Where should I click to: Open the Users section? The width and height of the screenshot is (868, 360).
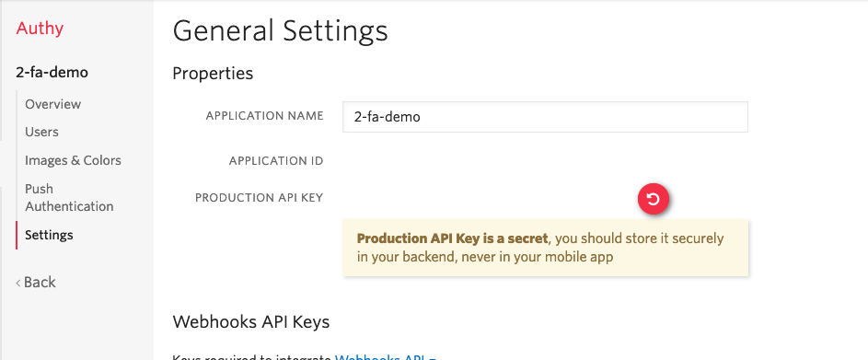pos(41,132)
